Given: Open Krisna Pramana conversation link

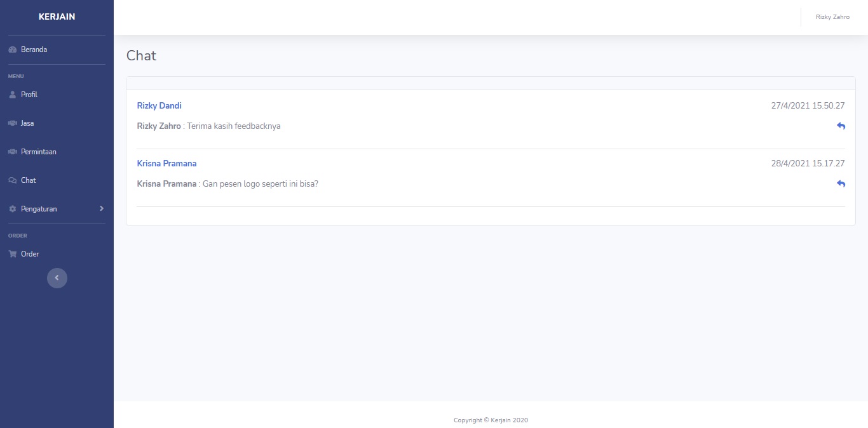Looking at the screenshot, I should 166,163.
